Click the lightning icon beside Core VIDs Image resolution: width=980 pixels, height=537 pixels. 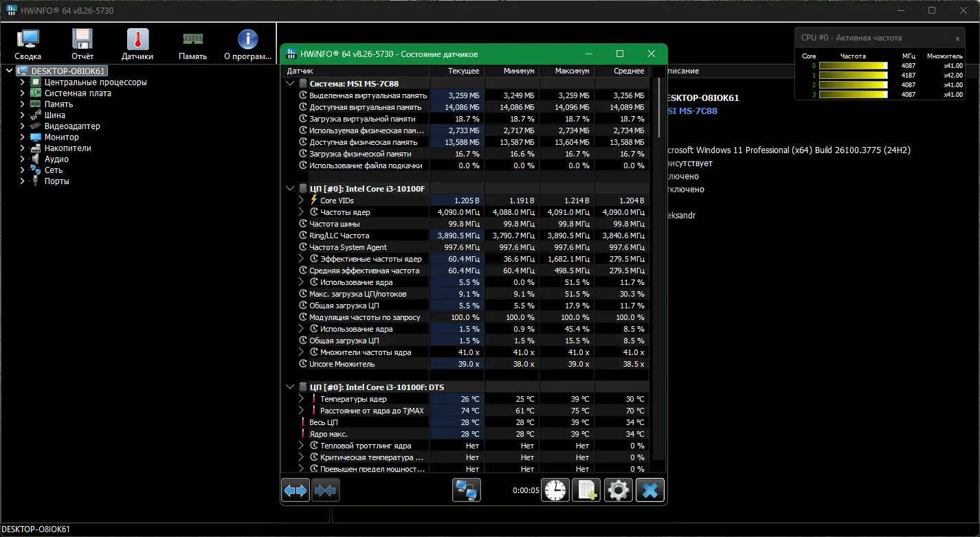click(314, 200)
